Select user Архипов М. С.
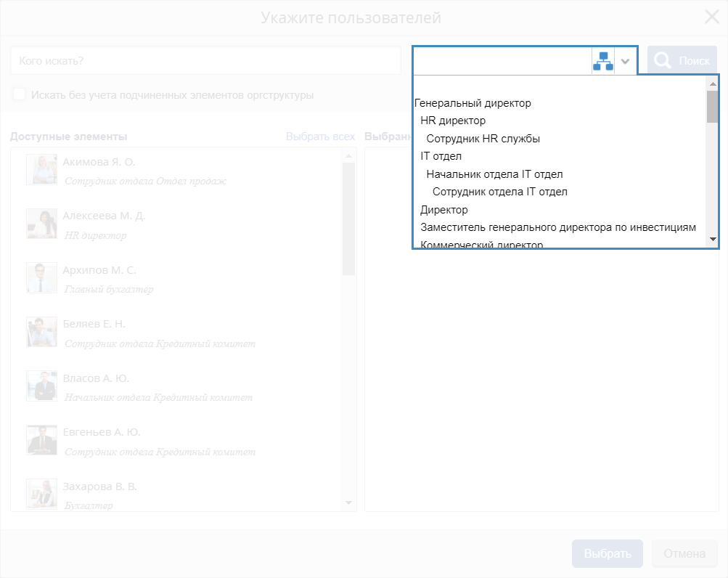The width and height of the screenshot is (728, 578). (99, 270)
